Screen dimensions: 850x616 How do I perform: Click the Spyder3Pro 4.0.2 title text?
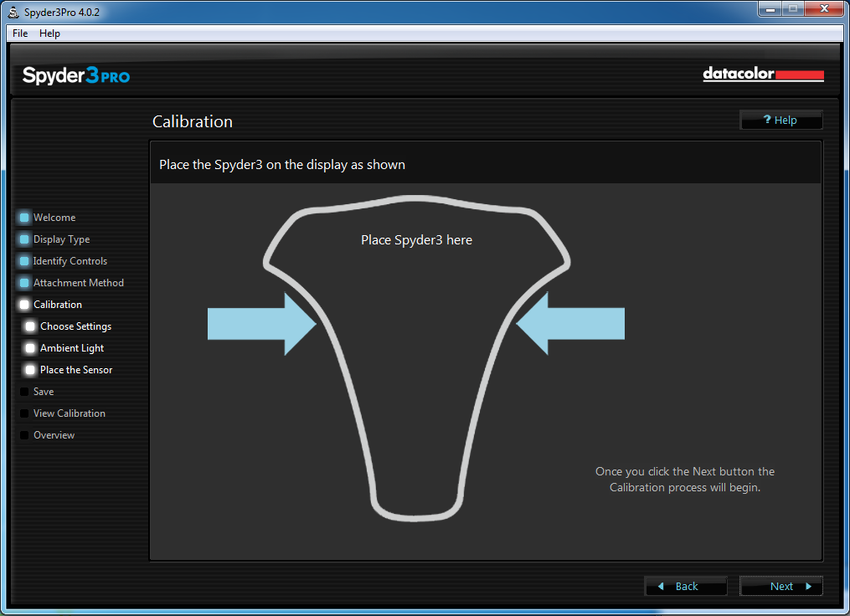62,12
